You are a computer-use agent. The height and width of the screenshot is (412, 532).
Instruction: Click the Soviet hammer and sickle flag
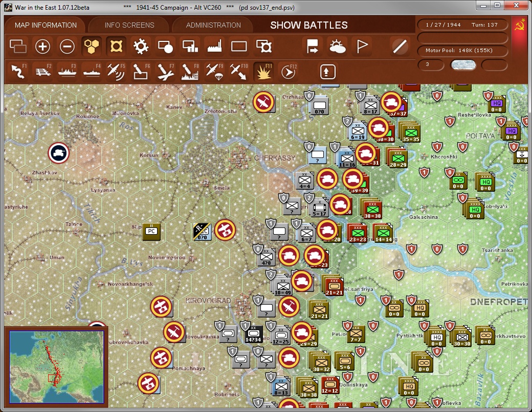coord(519,26)
